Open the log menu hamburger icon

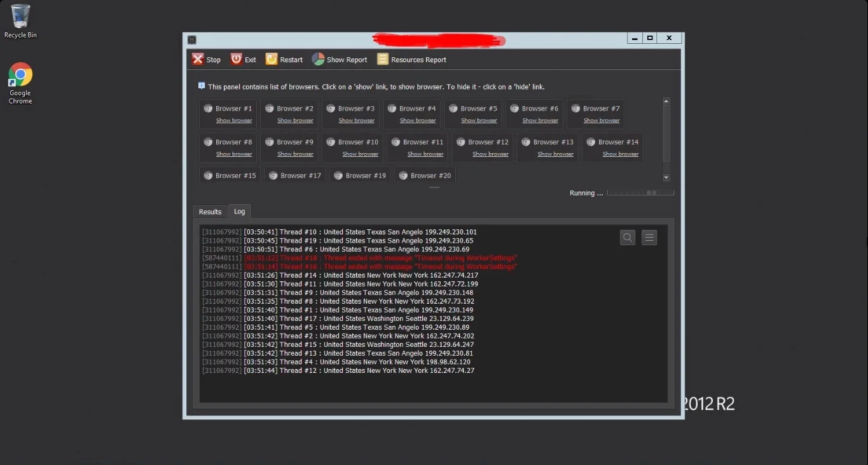click(649, 238)
